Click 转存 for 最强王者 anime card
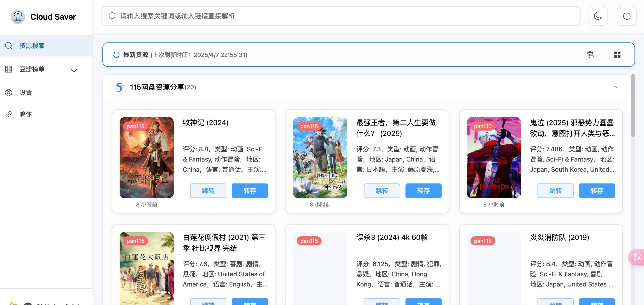The height and width of the screenshot is (305, 644). (x=423, y=191)
